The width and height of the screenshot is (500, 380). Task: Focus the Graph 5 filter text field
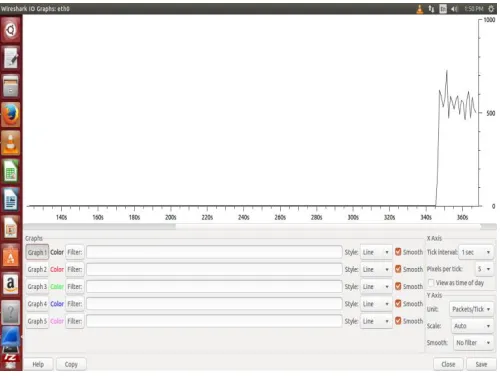click(214, 321)
